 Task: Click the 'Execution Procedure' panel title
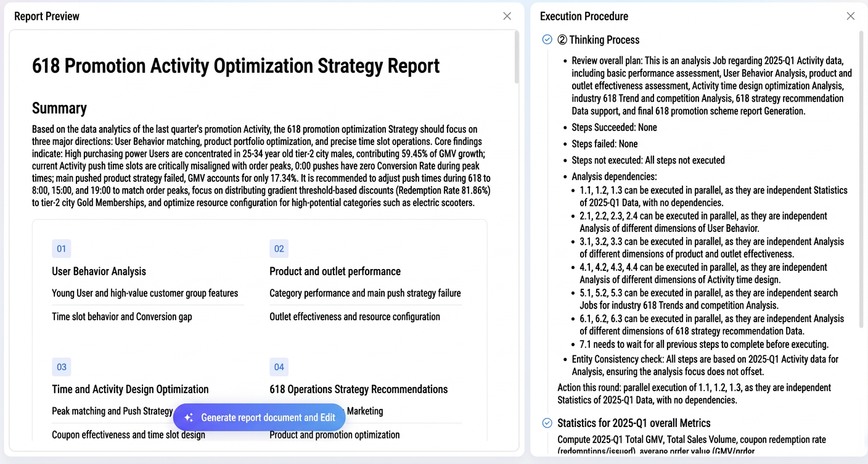point(584,16)
